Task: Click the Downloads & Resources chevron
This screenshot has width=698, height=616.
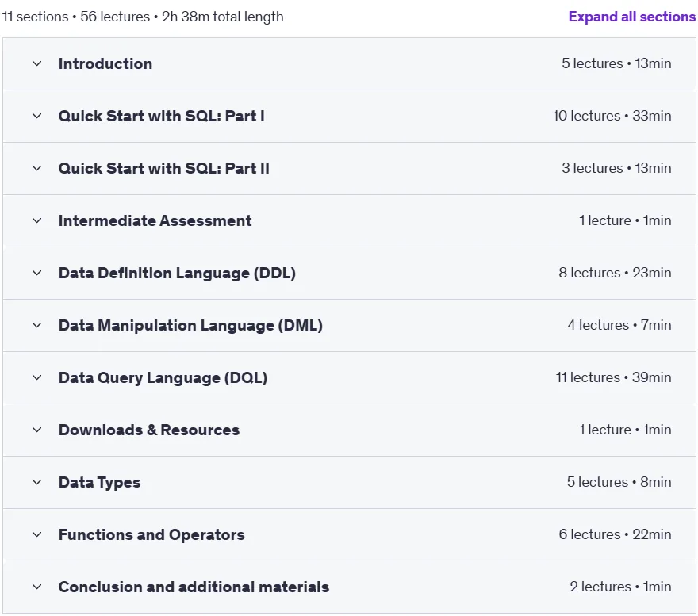Action: click(37, 430)
